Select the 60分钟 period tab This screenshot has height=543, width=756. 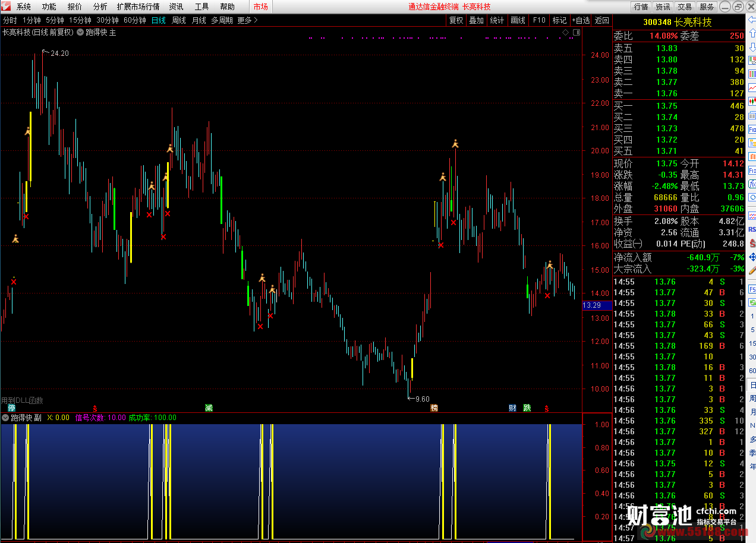click(135, 20)
